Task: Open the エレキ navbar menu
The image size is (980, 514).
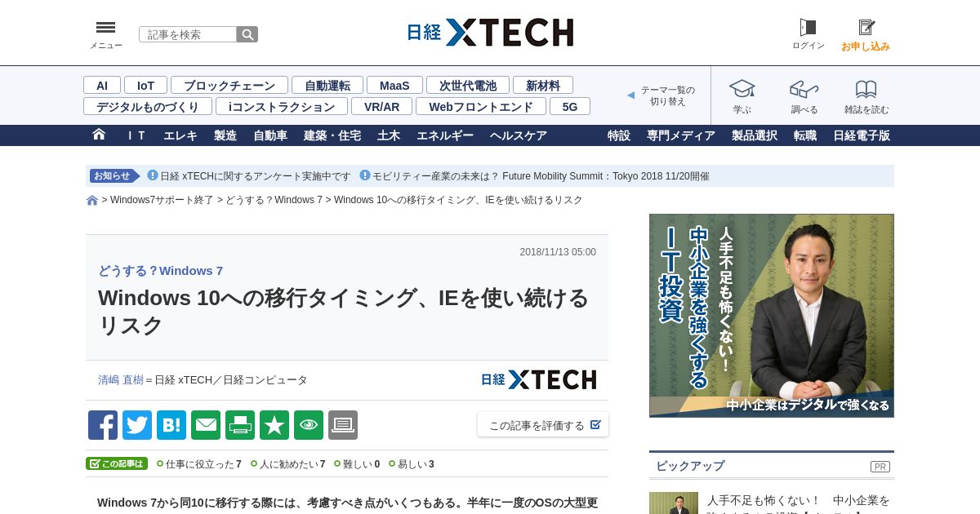Action: pyautogui.click(x=180, y=135)
